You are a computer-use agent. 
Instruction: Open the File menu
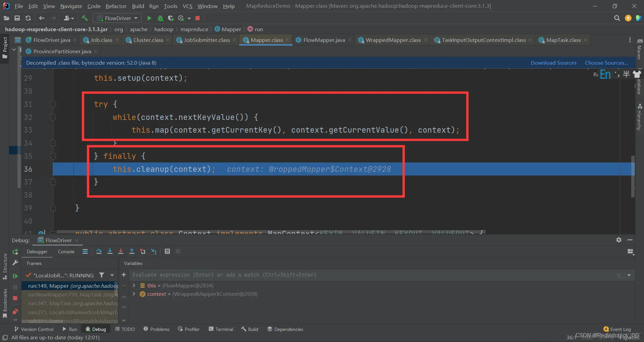(19, 6)
